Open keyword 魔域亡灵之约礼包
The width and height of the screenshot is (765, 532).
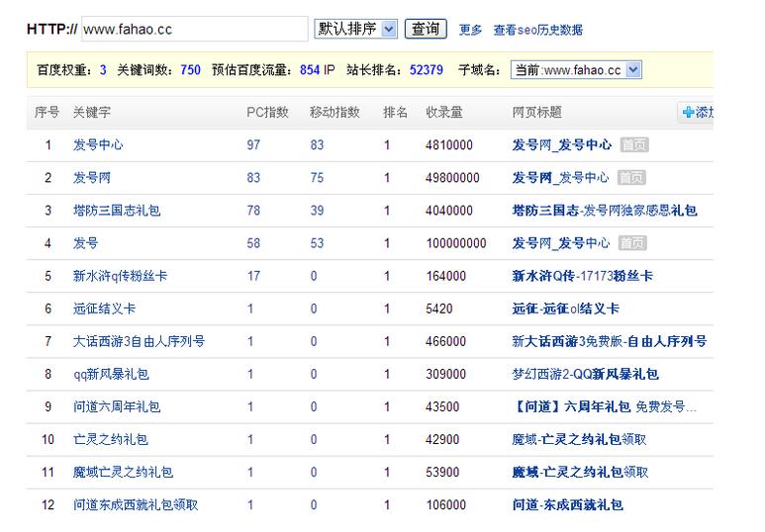click(123, 472)
